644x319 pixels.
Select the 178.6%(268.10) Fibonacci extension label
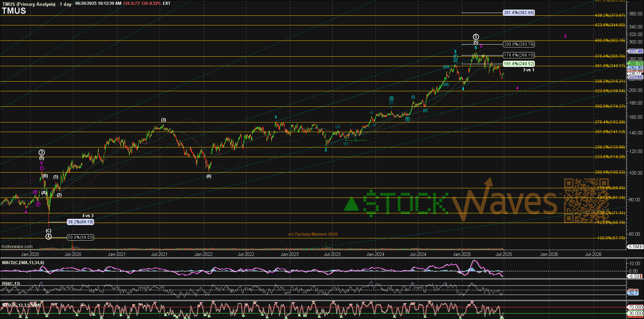coord(519,55)
